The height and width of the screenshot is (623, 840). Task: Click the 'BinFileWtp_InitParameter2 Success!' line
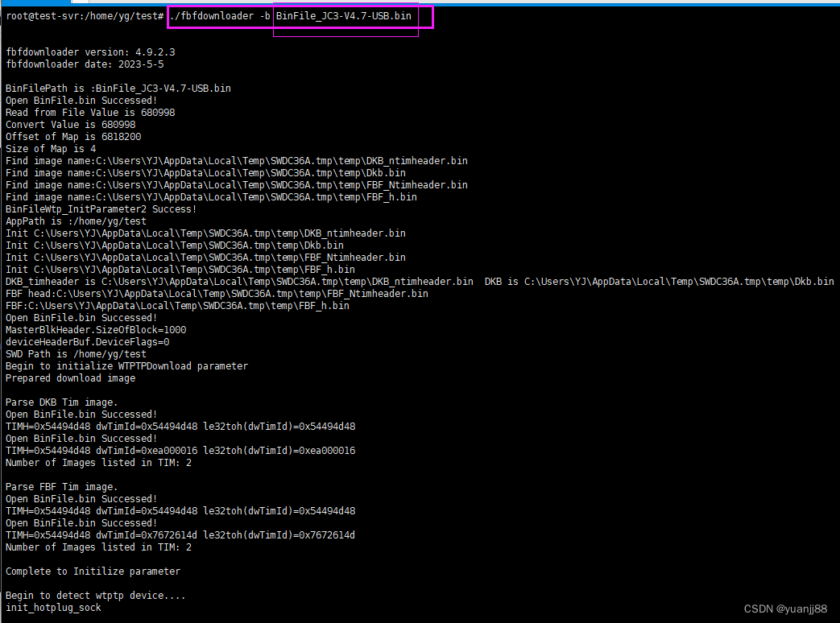[101, 209]
